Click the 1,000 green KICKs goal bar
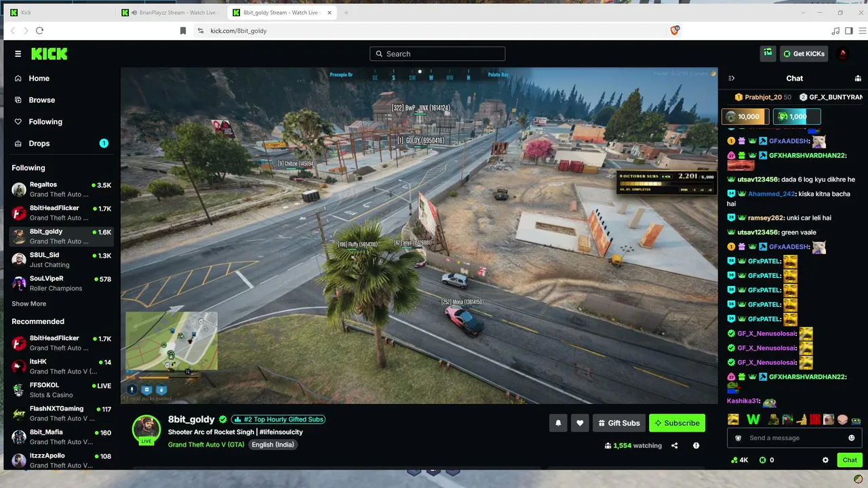The height and width of the screenshot is (488, 868). click(797, 117)
